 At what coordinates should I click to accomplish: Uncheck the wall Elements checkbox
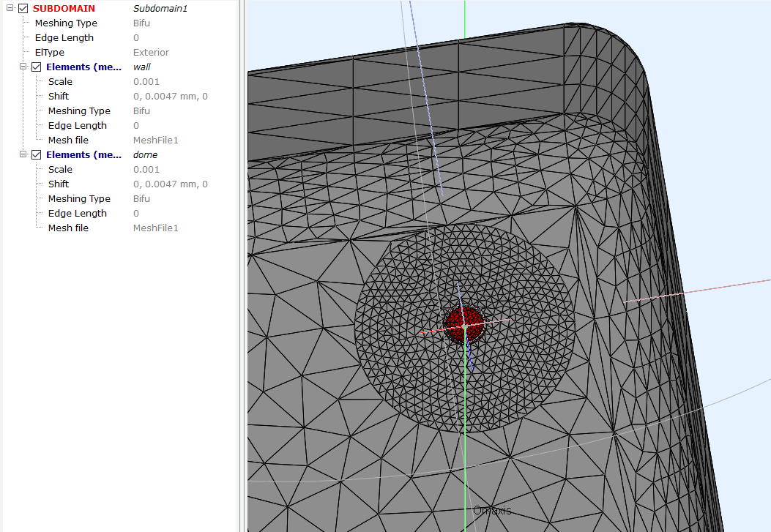[x=37, y=67]
